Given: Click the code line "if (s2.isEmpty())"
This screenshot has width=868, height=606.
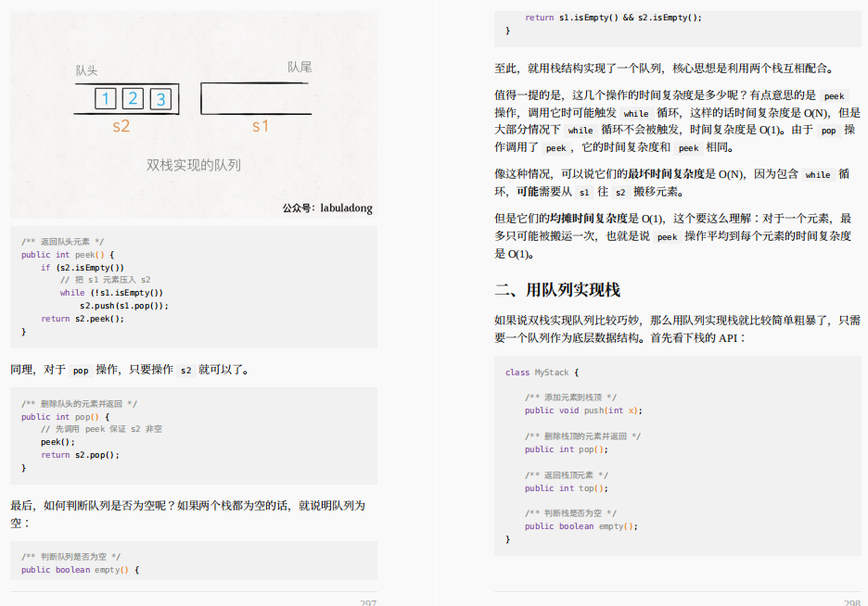Looking at the screenshot, I should [x=83, y=268].
